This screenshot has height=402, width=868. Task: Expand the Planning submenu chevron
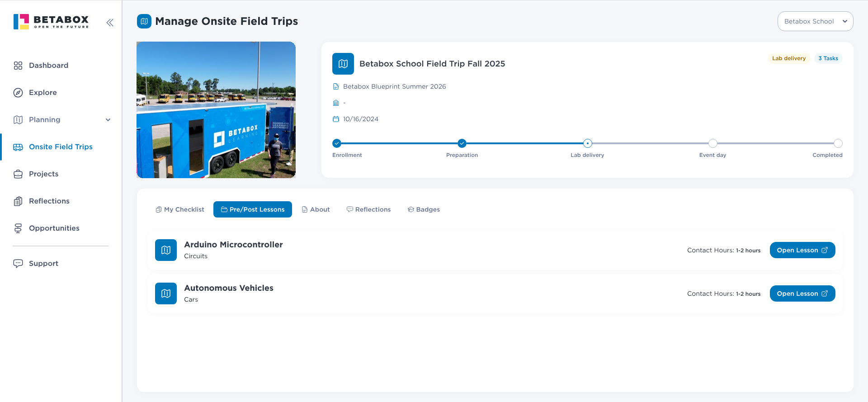(108, 120)
